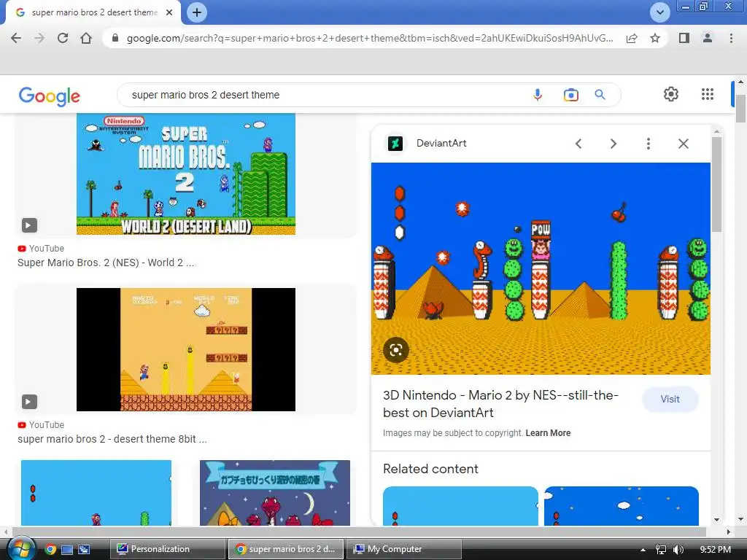Screen dimensions: 747x560
Task: Show previous image in preview panel
Action: click(578, 144)
